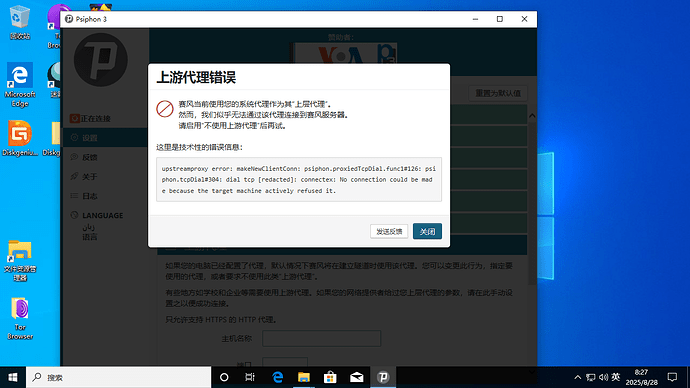Click the 重置为默认值 button
The width and height of the screenshot is (690, 388).
coord(498,93)
